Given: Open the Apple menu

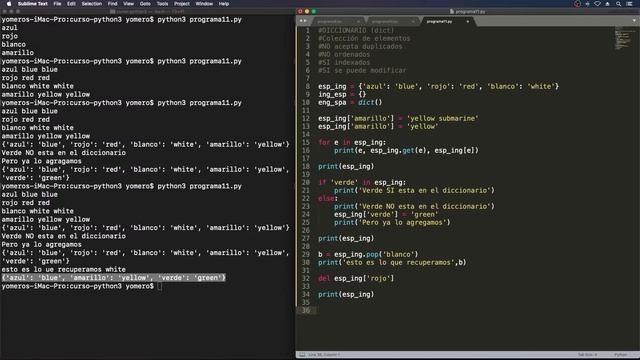Looking at the screenshot, I should 9,4.
